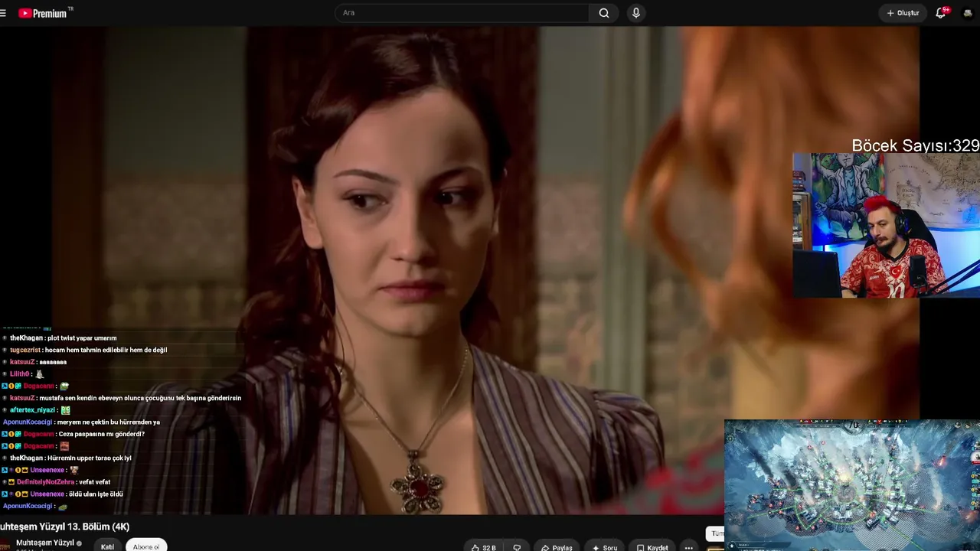
Task: Click tugcezrist username in chat
Action: tap(25, 350)
